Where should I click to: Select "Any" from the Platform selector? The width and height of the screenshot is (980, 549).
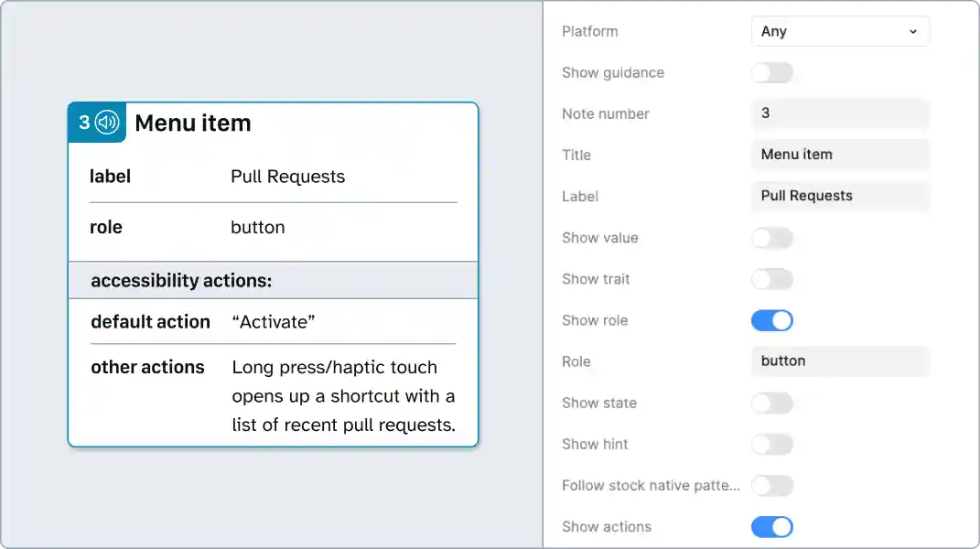839,31
